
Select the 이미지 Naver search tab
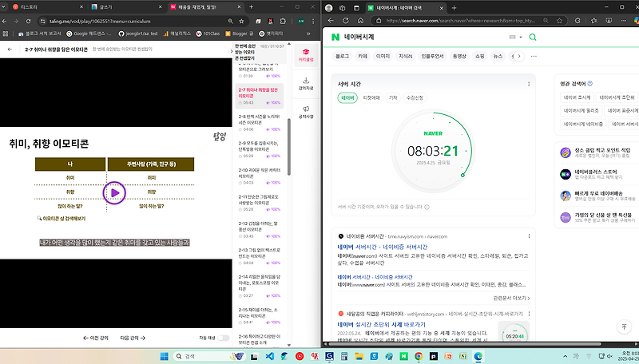[383, 56]
